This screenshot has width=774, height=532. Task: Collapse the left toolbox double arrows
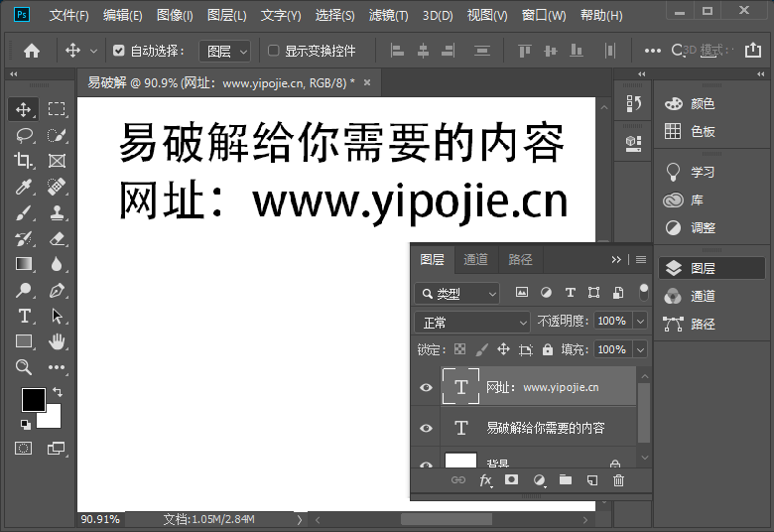tap(14, 74)
